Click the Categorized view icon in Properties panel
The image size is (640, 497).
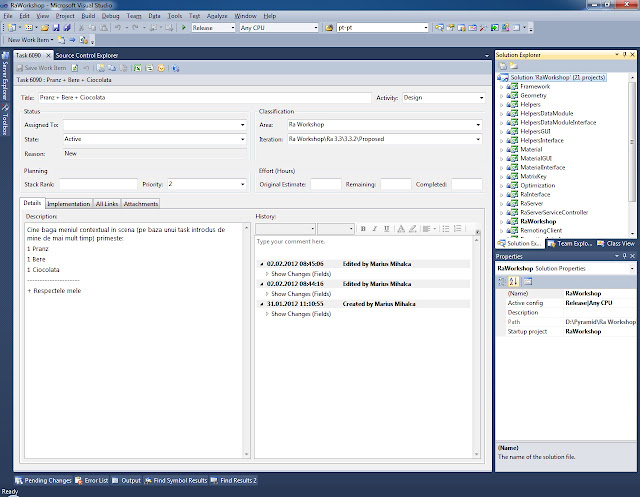coord(502,282)
